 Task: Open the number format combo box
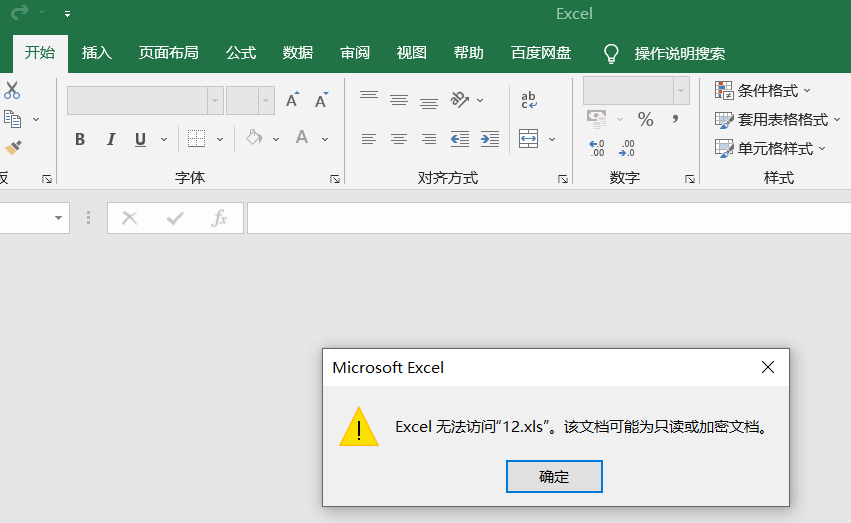[636, 91]
